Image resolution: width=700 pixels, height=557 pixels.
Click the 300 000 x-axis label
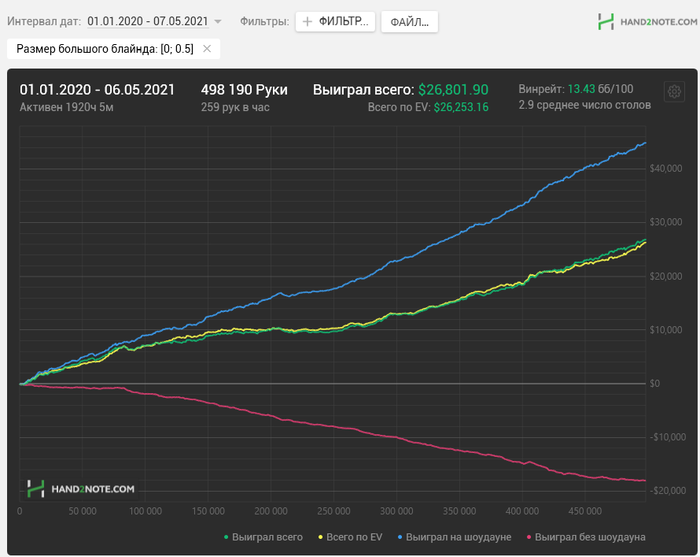tap(396, 511)
